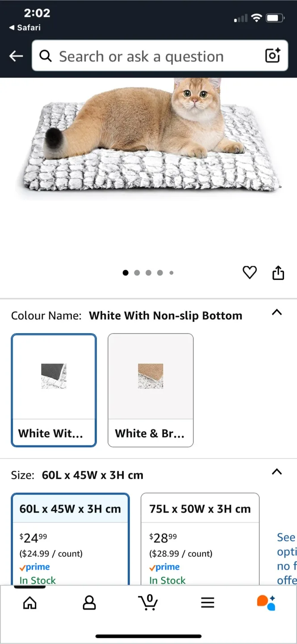Go to Home tab icon
This screenshot has width=297, height=644.
click(x=30, y=603)
